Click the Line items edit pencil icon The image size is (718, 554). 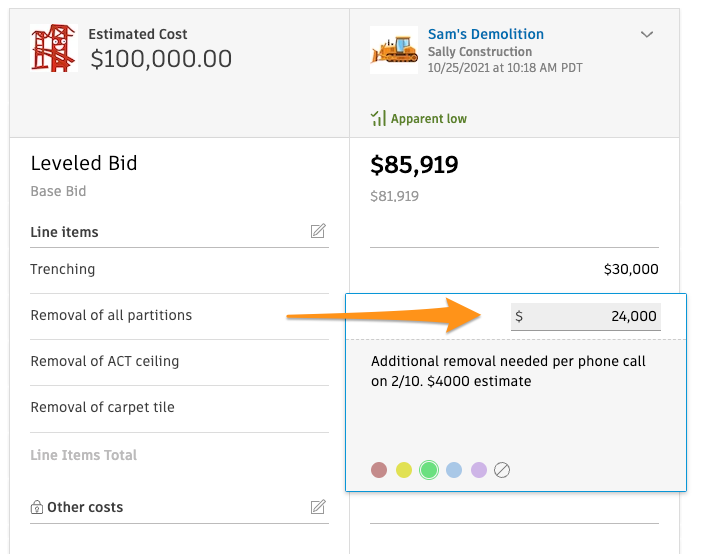[318, 231]
